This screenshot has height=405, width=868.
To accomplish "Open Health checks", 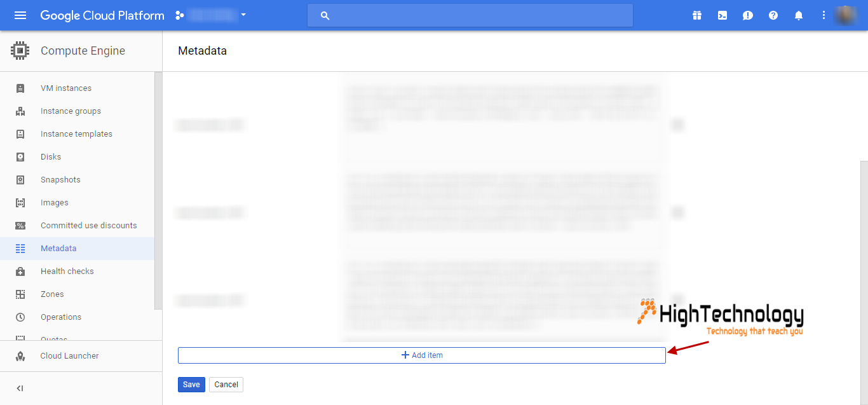I will coord(67,271).
